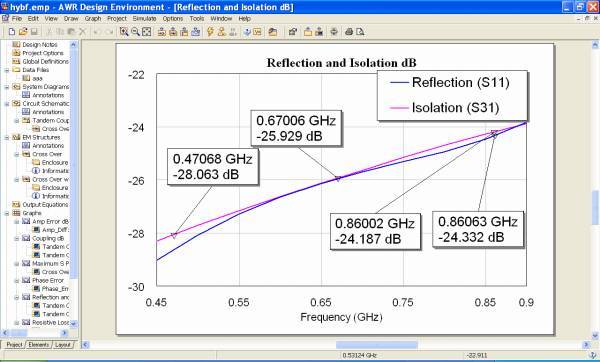Click the Cut scissors toolbar icon
This screenshot has width=600, height=362.
click(x=49, y=32)
